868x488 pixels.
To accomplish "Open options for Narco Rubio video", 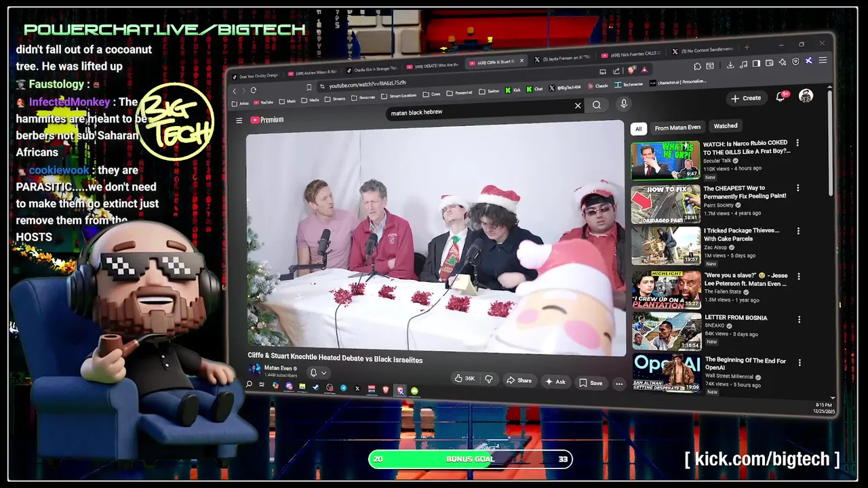I will pyautogui.click(x=797, y=143).
